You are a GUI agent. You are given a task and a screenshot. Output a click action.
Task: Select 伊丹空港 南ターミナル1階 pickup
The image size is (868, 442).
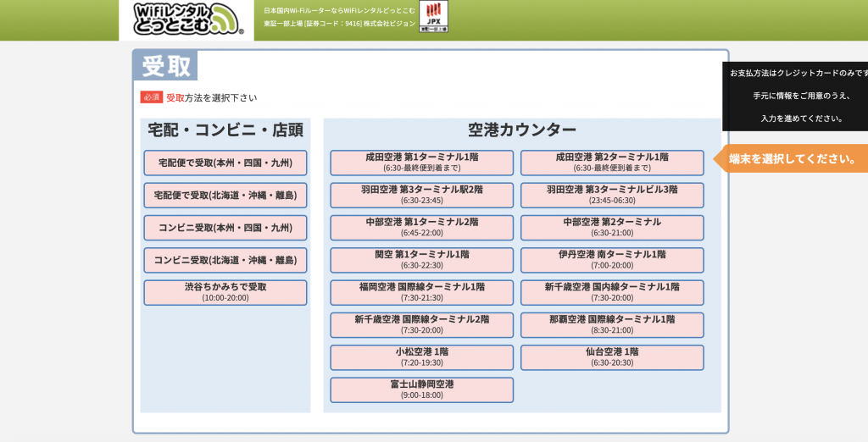click(x=612, y=259)
